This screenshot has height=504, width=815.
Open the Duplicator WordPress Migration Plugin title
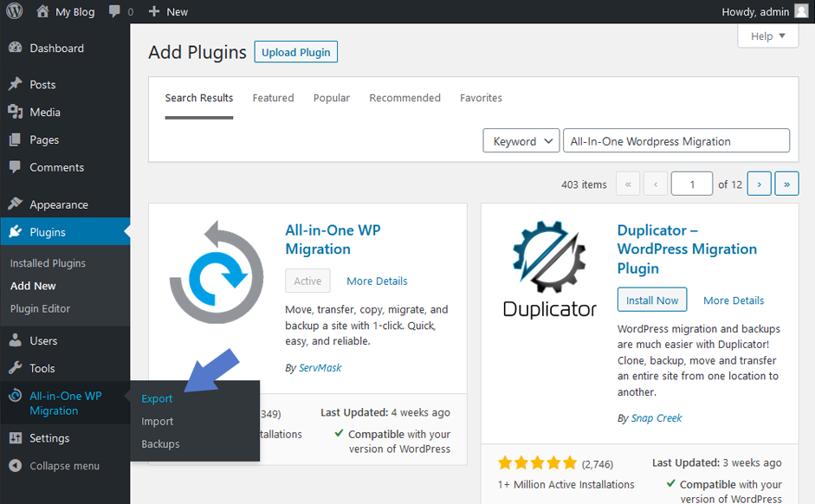click(687, 249)
